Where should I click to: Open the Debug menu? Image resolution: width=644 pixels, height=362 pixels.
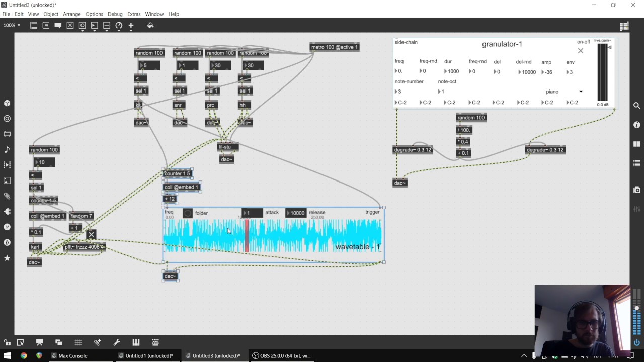coord(115,14)
